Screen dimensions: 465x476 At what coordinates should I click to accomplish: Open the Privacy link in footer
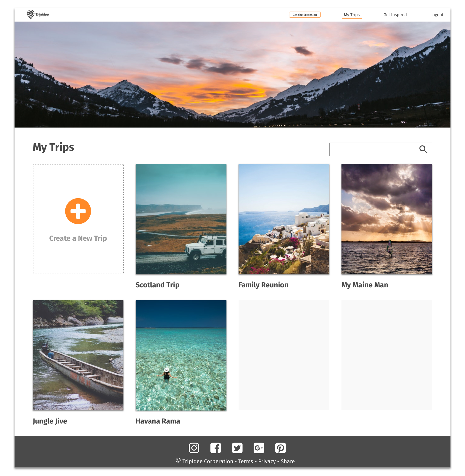click(x=267, y=461)
